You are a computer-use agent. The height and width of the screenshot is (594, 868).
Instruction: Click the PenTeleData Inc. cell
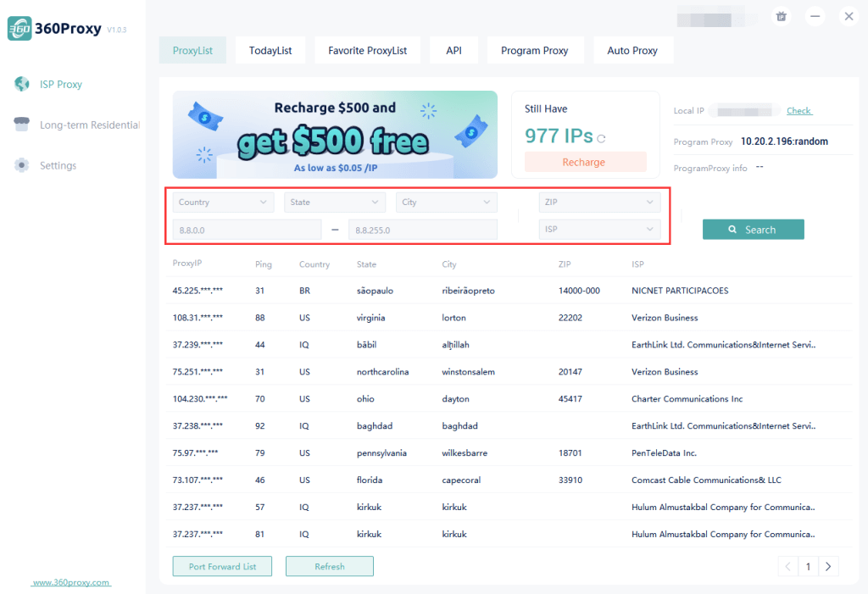[664, 452]
